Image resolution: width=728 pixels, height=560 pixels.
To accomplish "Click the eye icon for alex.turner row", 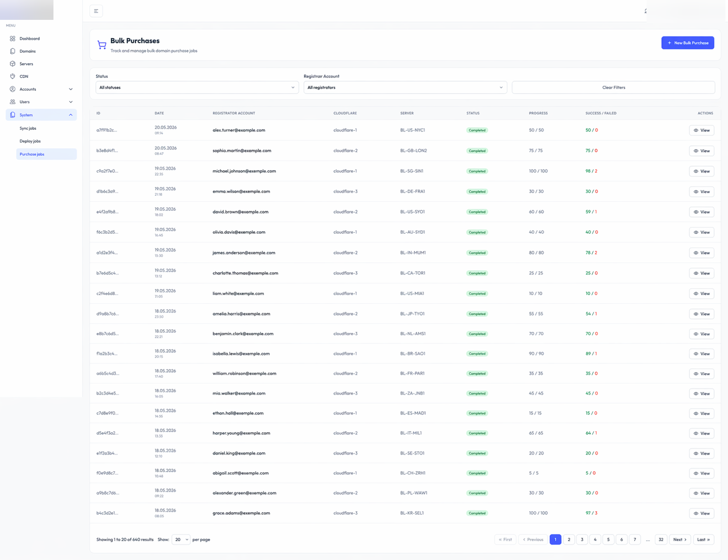I will click(696, 130).
